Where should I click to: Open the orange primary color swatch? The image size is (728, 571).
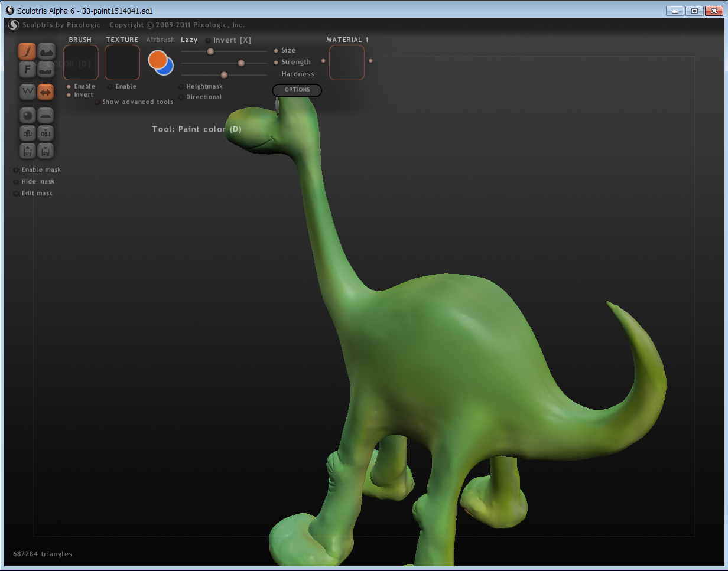[157, 60]
